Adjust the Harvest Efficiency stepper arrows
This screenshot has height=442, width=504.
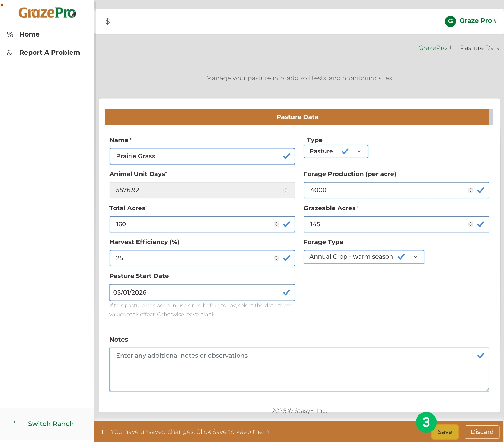276,258
